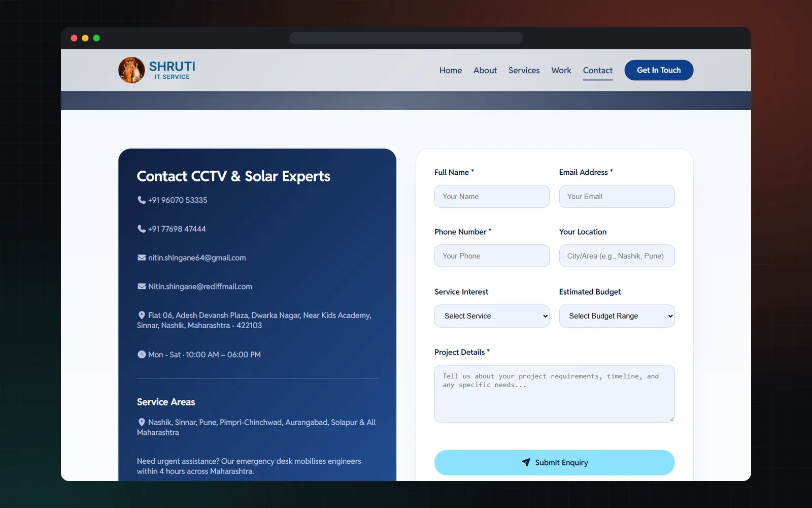812x508 pixels.
Task: Click the SHRUTI brand name text
Action: (x=172, y=67)
